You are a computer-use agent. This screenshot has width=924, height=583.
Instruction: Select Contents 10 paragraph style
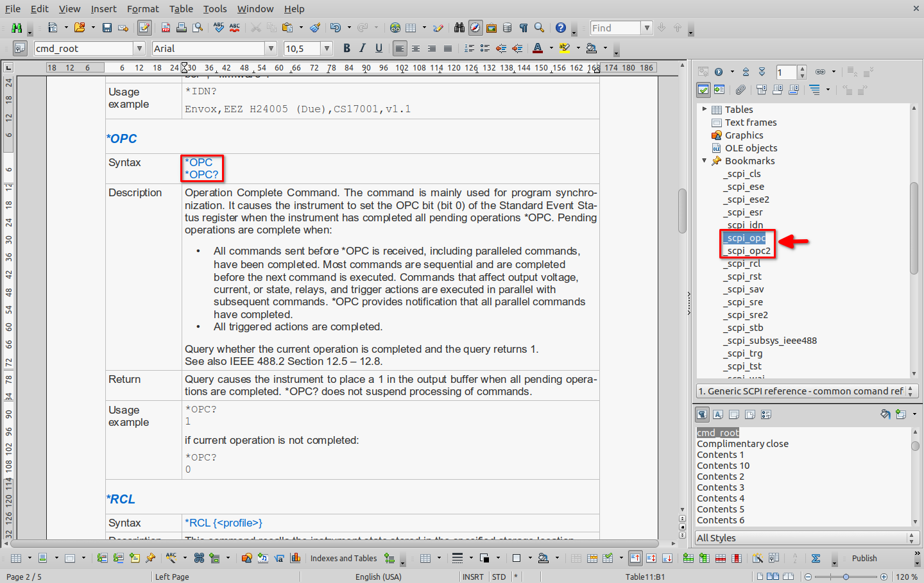(723, 466)
